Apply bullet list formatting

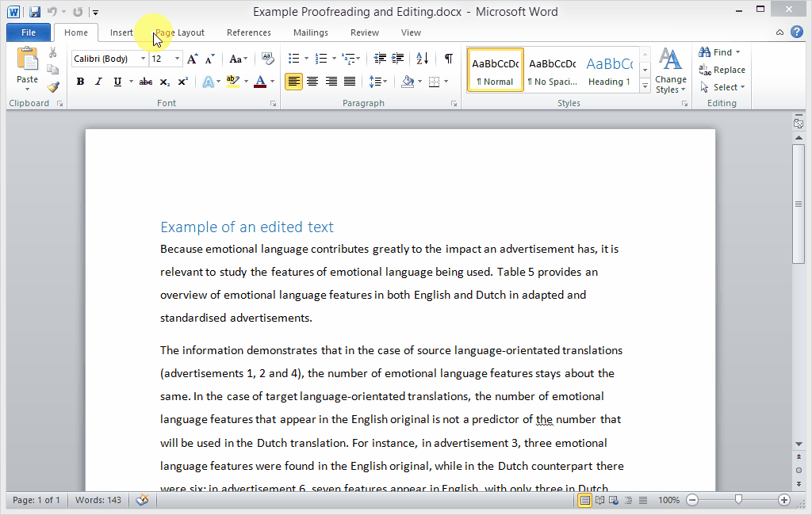coord(293,59)
